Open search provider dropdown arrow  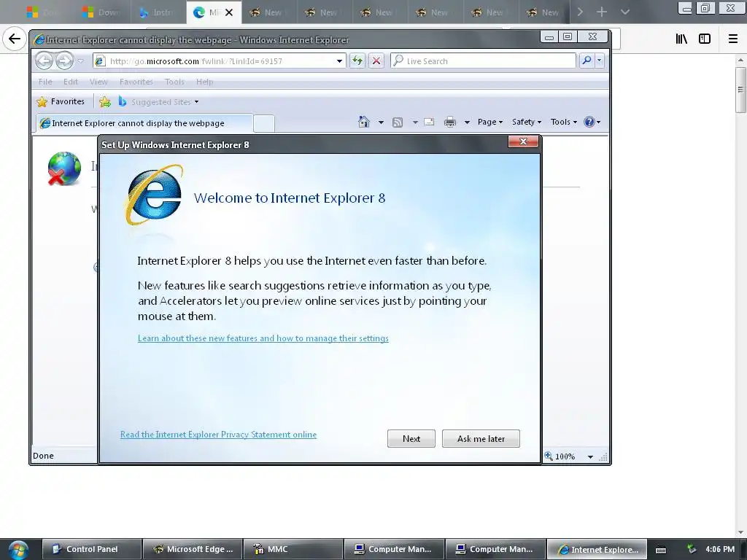click(x=600, y=61)
